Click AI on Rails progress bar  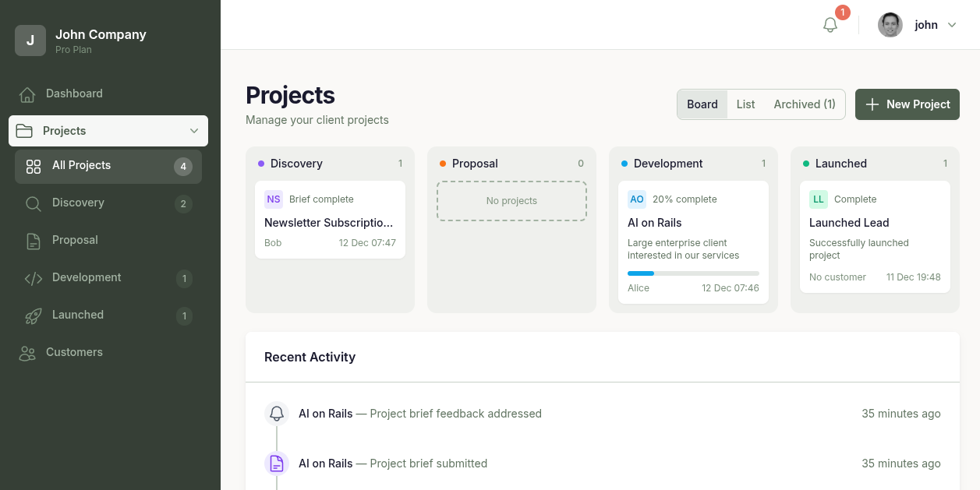click(693, 273)
